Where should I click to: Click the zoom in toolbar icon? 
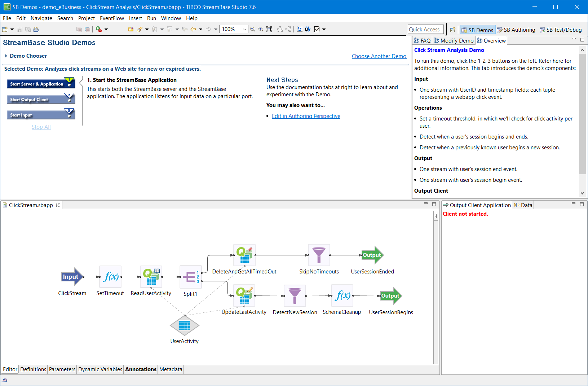[261, 29]
